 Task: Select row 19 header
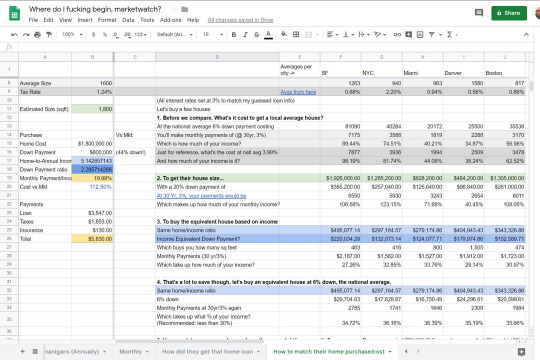click(x=9, y=178)
